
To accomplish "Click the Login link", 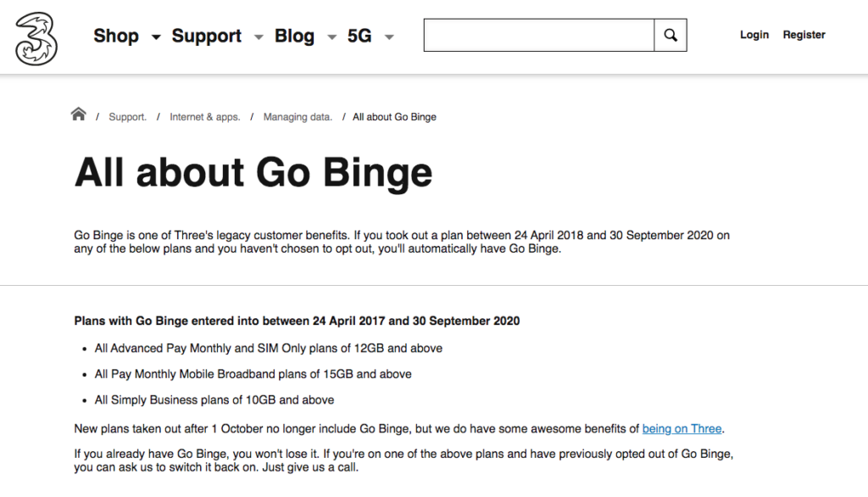I will 754,35.
